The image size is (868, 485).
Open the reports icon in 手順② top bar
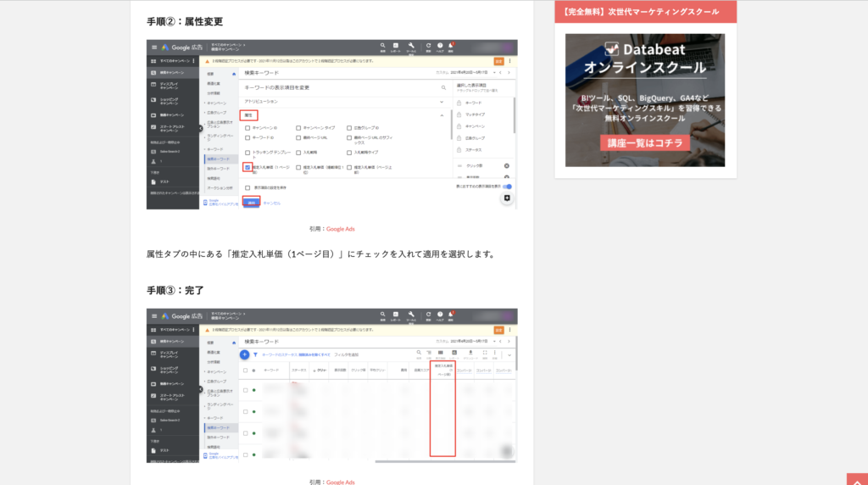pyautogui.click(x=396, y=47)
